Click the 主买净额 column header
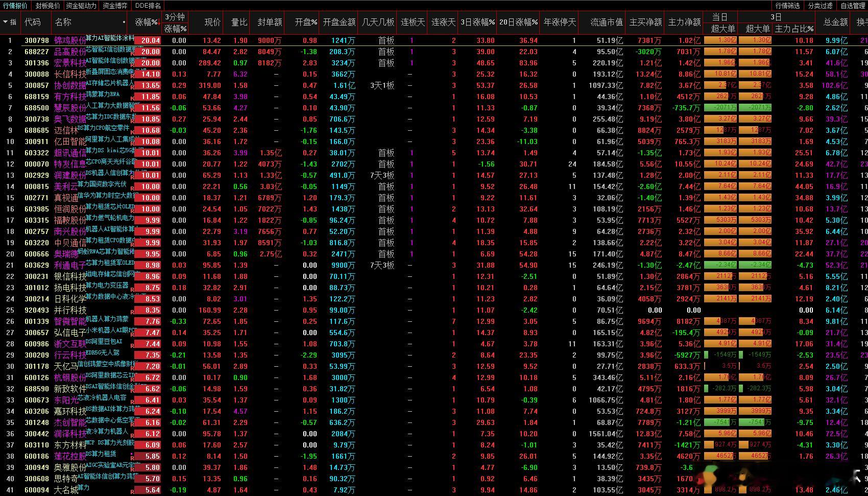 click(x=645, y=22)
